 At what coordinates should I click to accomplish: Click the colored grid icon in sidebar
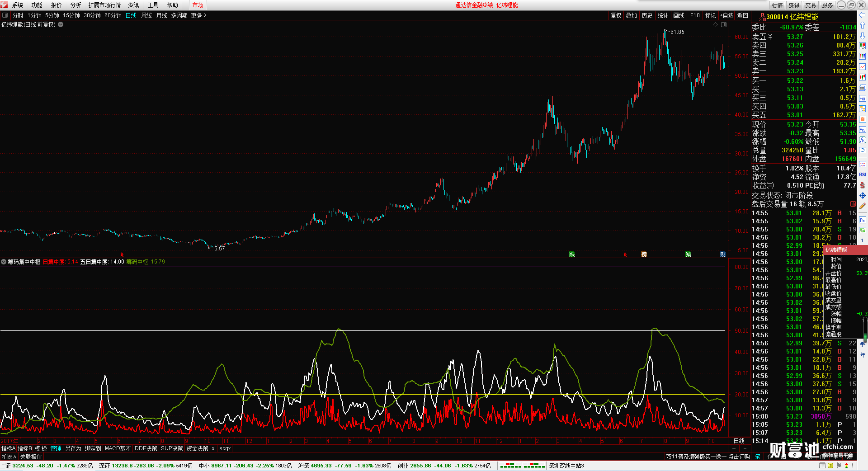click(862, 57)
